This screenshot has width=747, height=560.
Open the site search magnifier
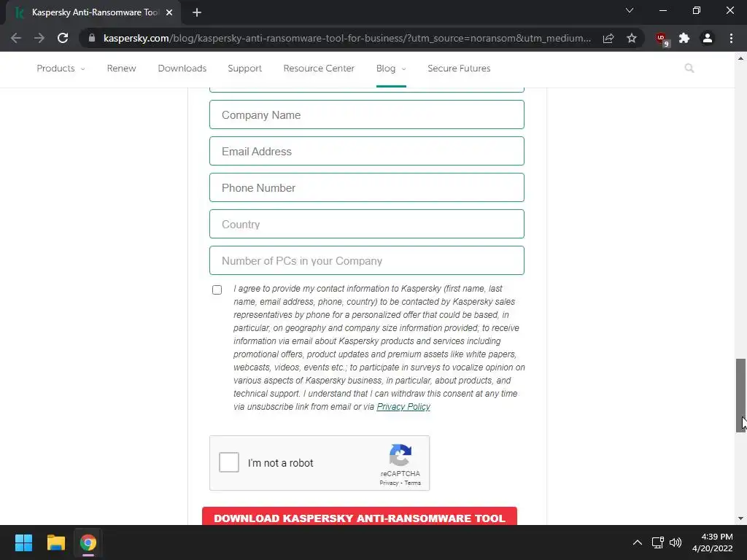point(689,68)
